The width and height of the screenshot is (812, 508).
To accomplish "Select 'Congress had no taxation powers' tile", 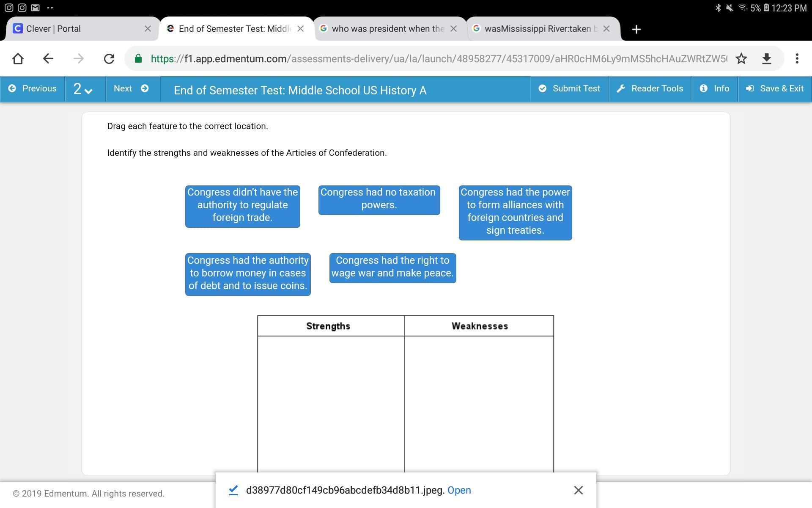I will point(379,200).
